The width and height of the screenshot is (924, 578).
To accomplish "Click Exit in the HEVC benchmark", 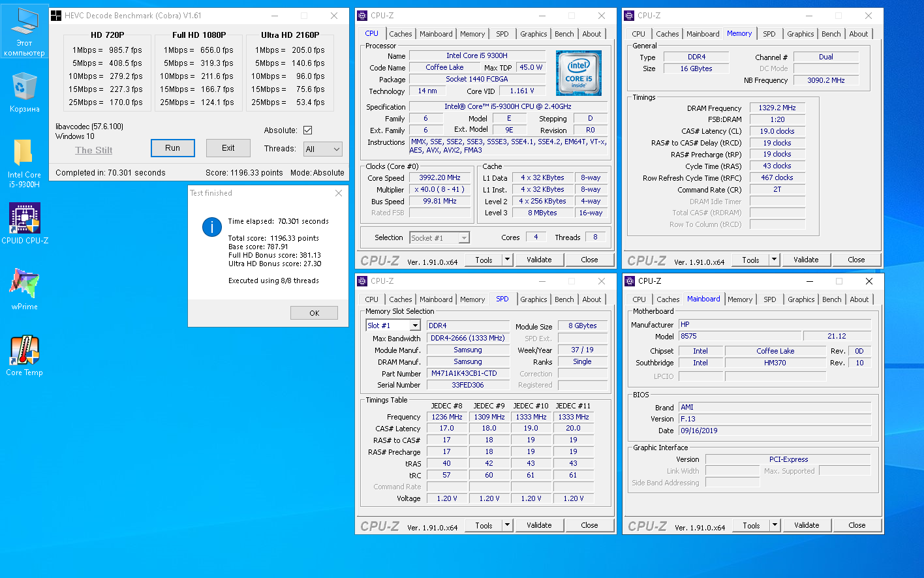I will pos(228,148).
